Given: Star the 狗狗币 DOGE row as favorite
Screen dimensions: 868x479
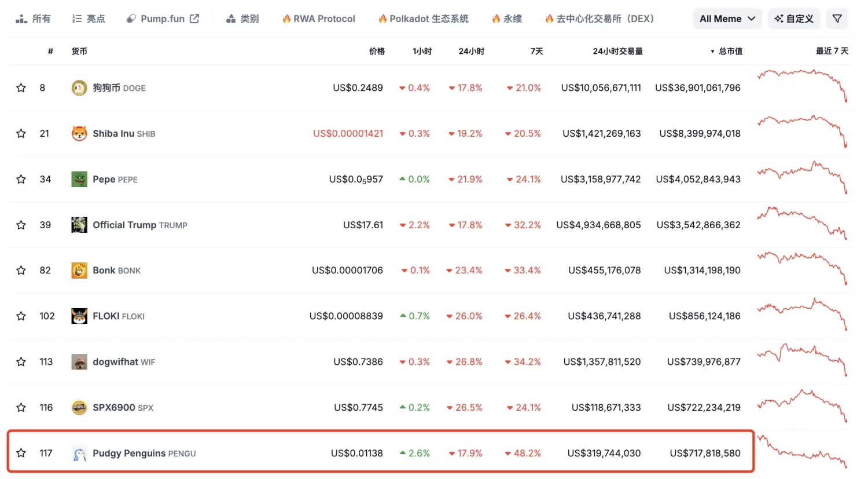Looking at the screenshot, I should (21, 87).
